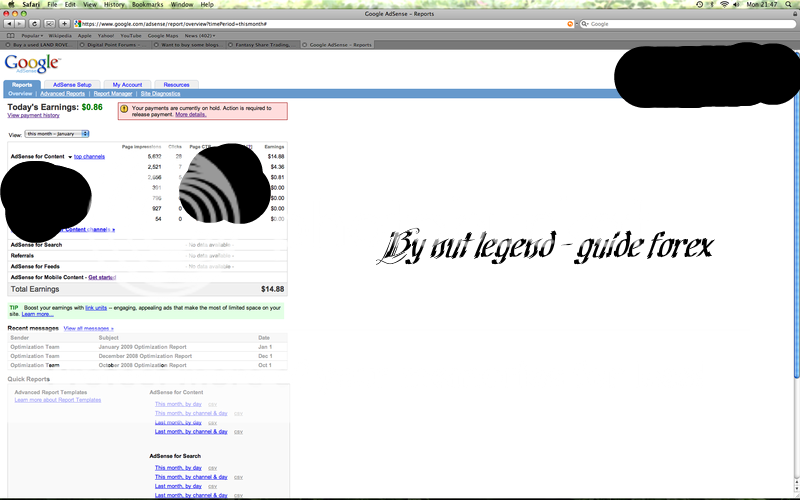800x500 pixels.
Task: Open the Safari menu
Action: [31, 4]
